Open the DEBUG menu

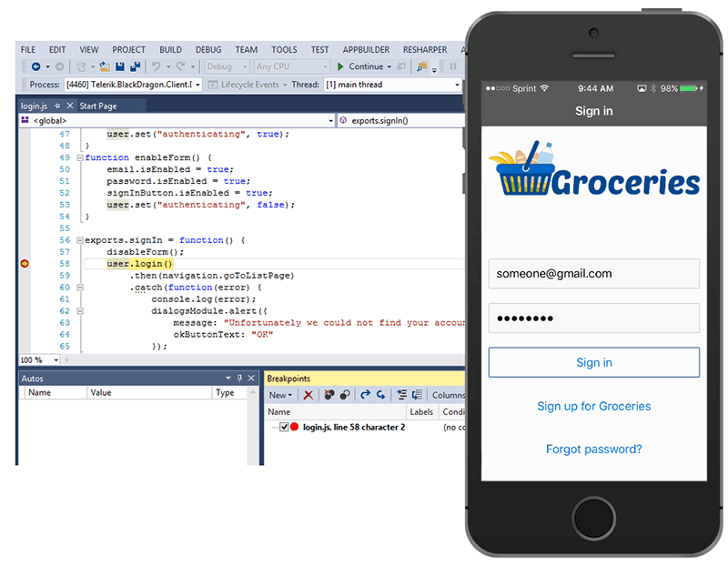pyautogui.click(x=208, y=50)
